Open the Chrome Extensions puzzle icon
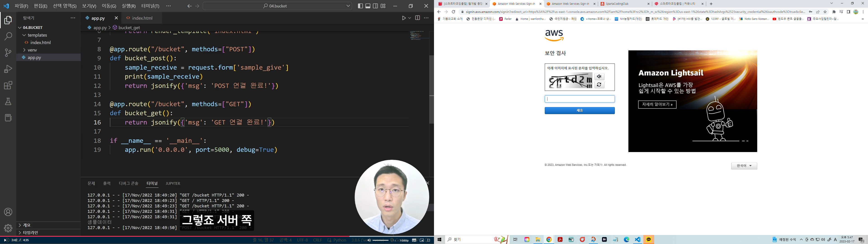868x244 pixels. pyautogui.click(x=834, y=12)
